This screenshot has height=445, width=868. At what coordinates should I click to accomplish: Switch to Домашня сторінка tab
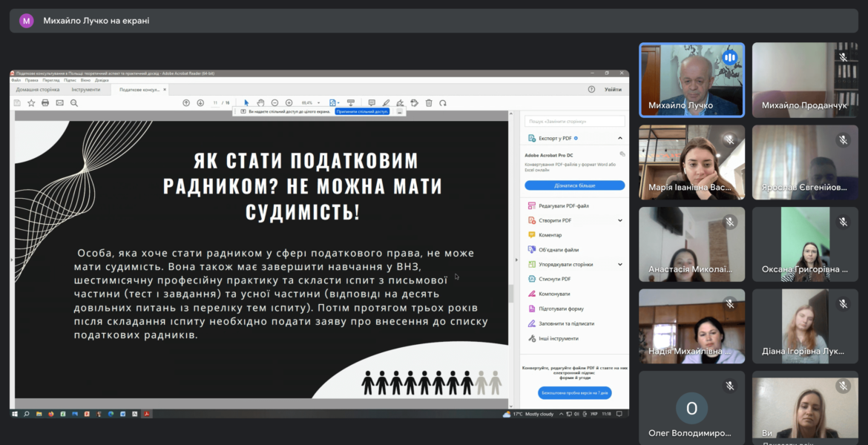pos(38,89)
